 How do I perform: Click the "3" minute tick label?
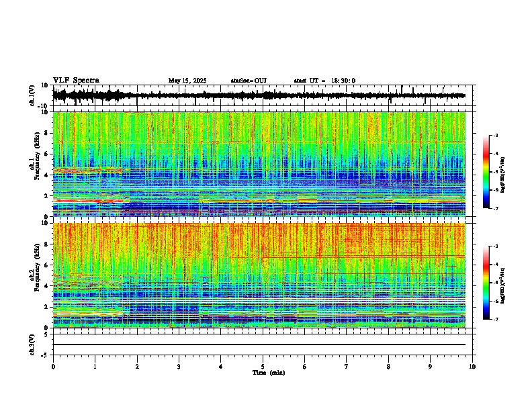point(179,367)
